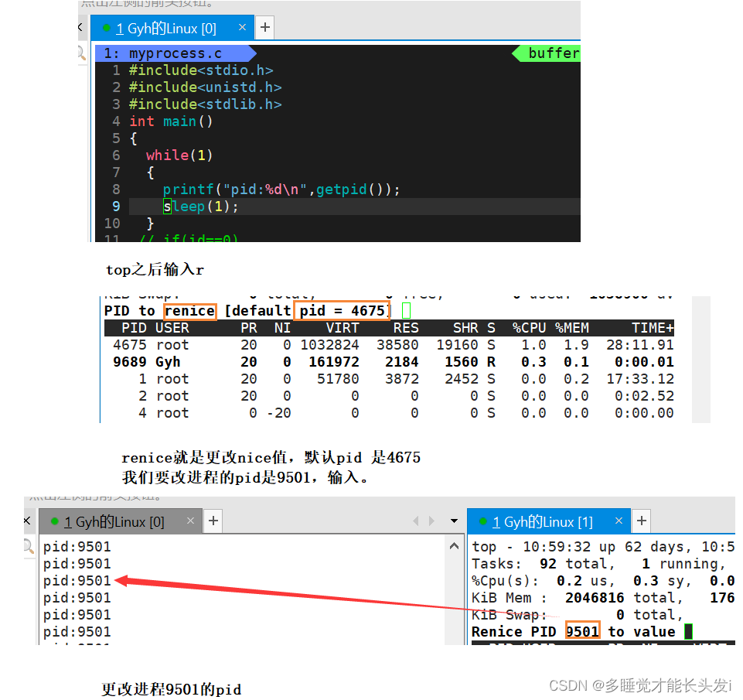Click the next-tab right arrow
743x700 pixels.
(431, 521)
